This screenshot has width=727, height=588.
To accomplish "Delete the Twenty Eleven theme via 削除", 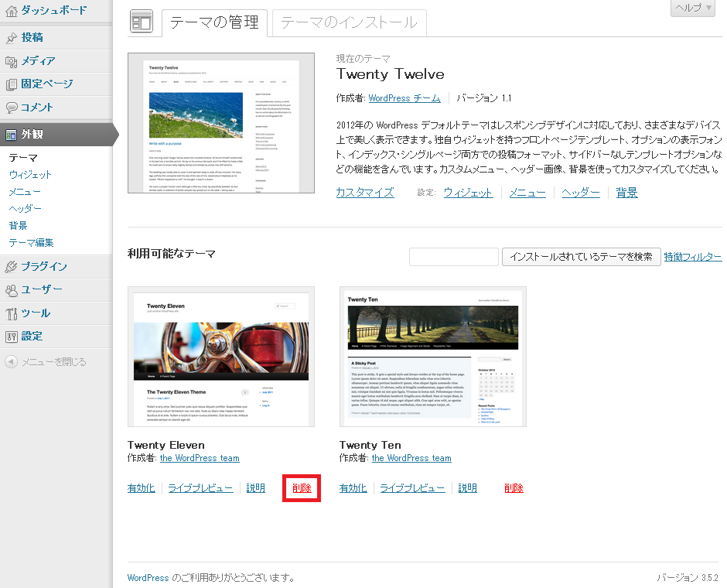I will [x=302, y=488].
